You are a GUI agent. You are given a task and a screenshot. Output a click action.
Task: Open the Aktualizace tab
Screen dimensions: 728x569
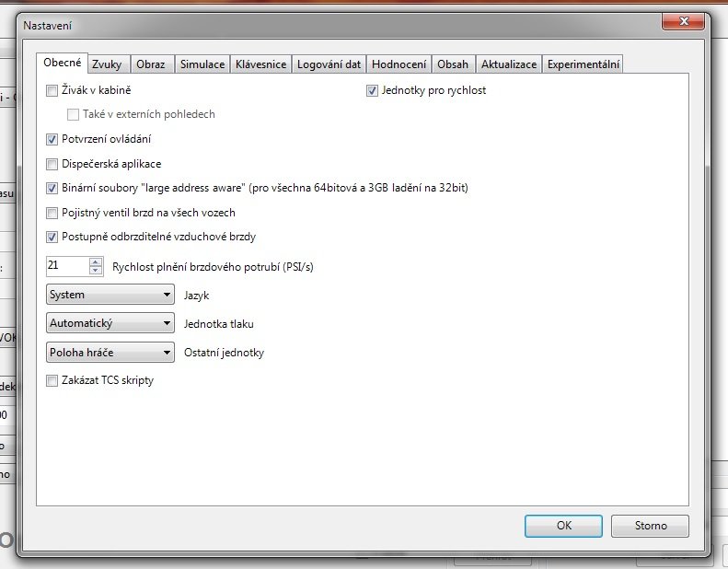508,64
